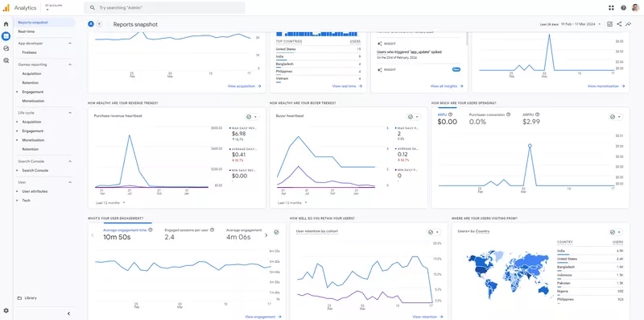The height and width of the screenshot is (320, 644).
Task: Click the View retention link
Action: (427, 317)
